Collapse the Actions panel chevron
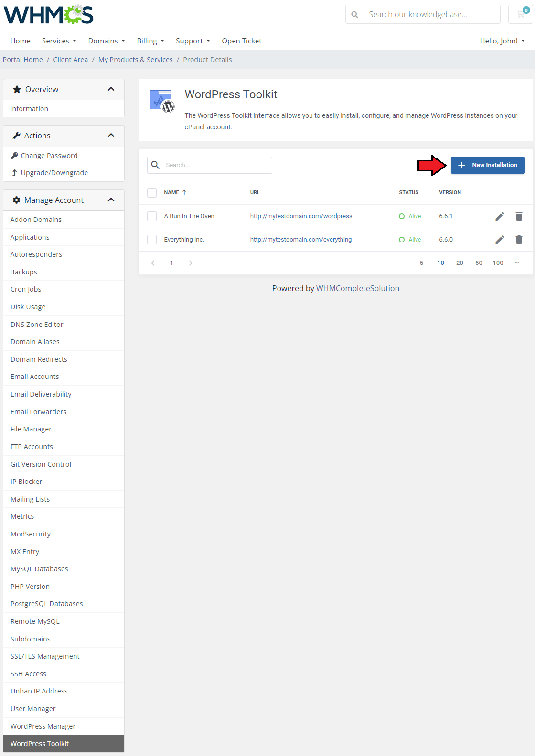 tap(111, 136)
